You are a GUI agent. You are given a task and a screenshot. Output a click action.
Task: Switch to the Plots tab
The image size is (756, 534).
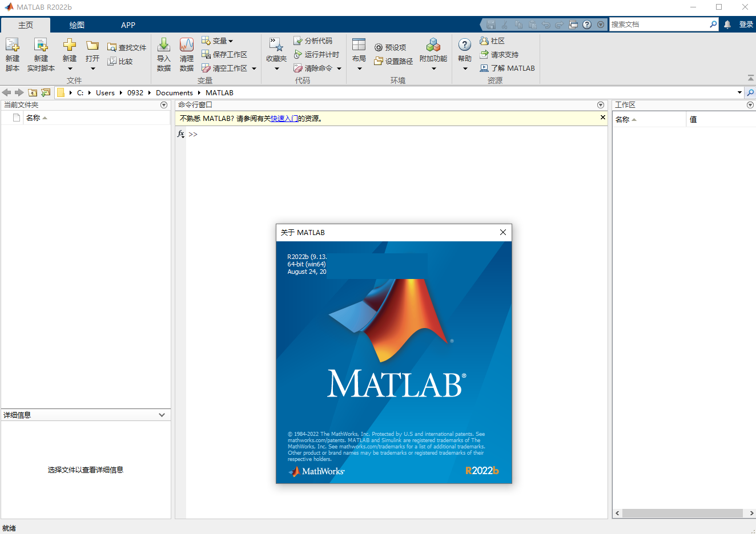tap(77, 25)
